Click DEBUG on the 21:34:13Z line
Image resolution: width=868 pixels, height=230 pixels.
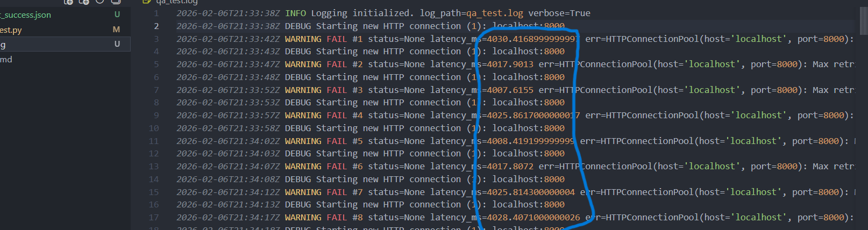298,204
